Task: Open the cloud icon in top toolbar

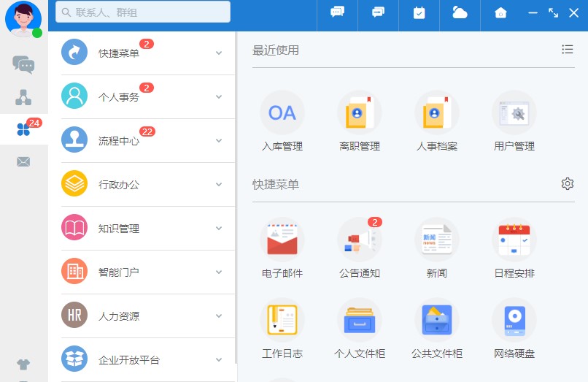Action: (x=460, y=12)
